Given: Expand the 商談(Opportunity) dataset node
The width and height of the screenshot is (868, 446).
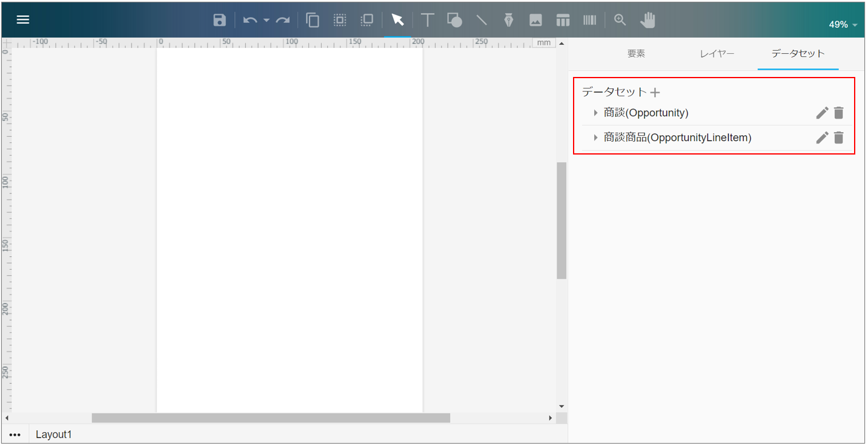Looking at the screenshot, I should tap(595, 113).
